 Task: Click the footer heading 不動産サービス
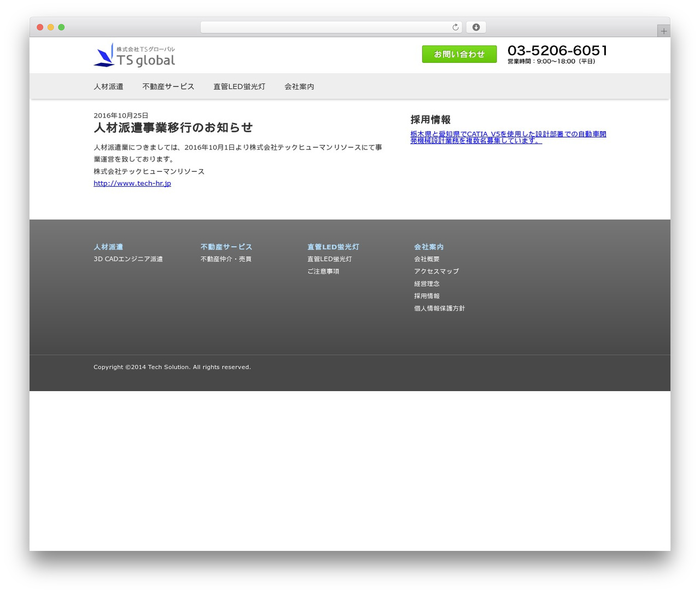coord(226,247)
